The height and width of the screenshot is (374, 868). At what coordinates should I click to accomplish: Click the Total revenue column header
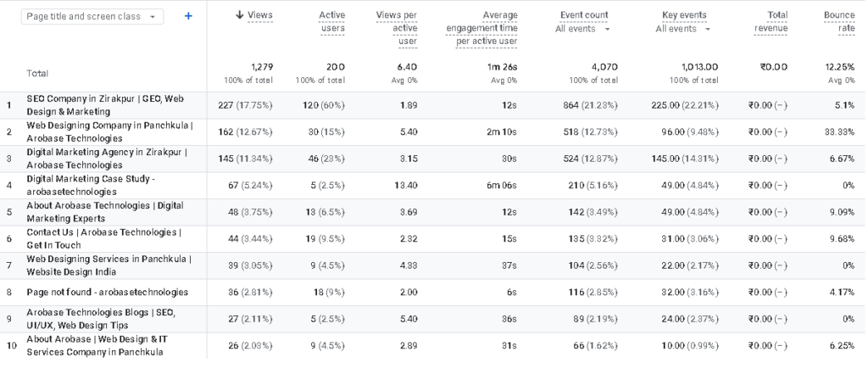(x=771, y=21)
